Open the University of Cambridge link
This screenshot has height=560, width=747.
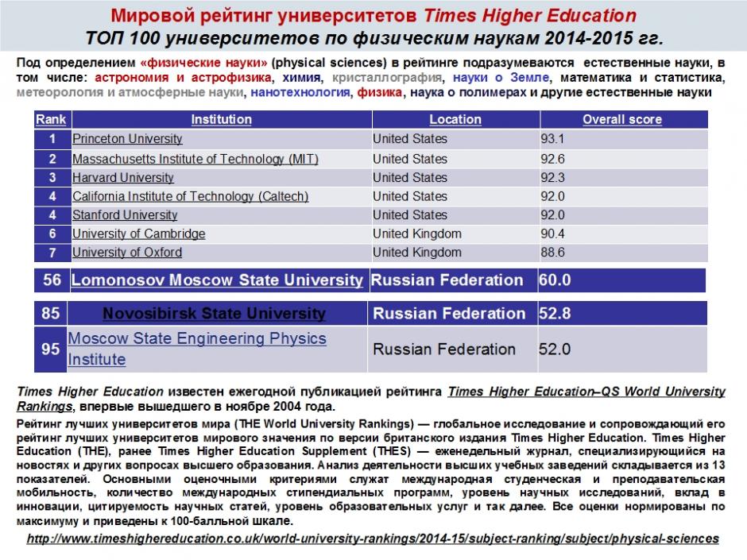(x=138, y=234)
